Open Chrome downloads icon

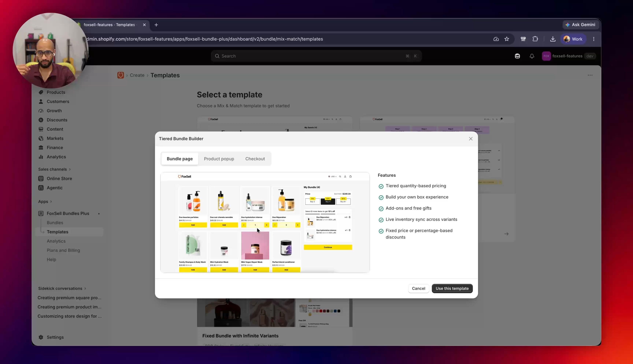point(553,39)
